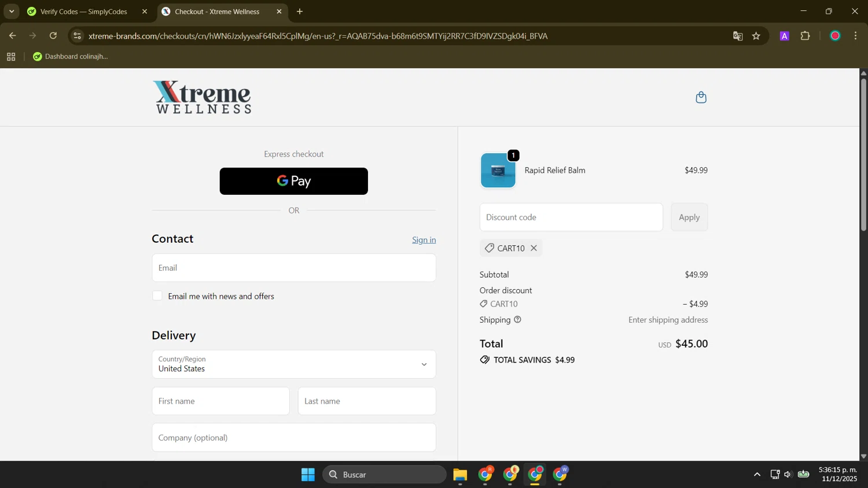Viewport: 868px width, 488px height.
Task: Open the first Chrome taskbar icon
Action: tap(486, 475)
